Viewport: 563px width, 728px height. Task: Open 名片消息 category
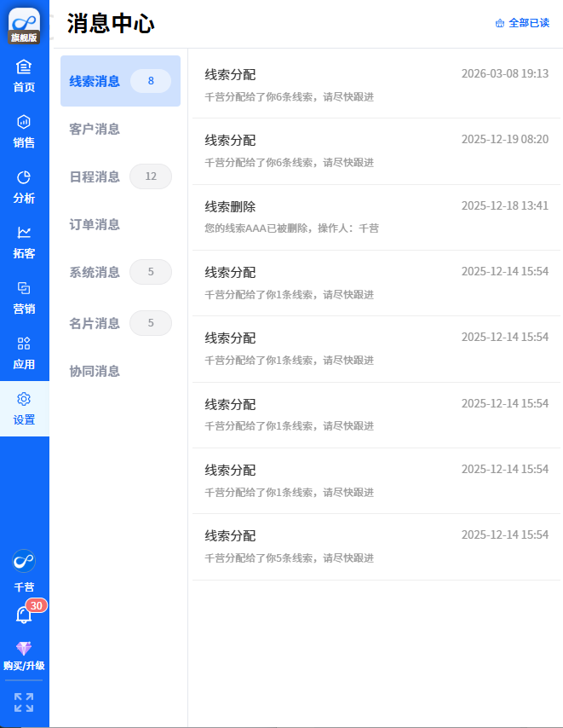(x=95, y=323)
